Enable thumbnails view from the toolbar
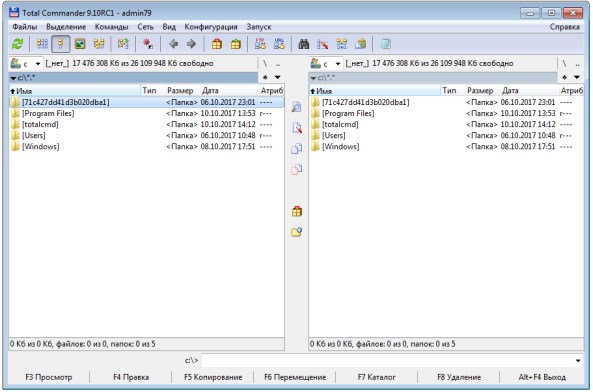 click(80, 44)
